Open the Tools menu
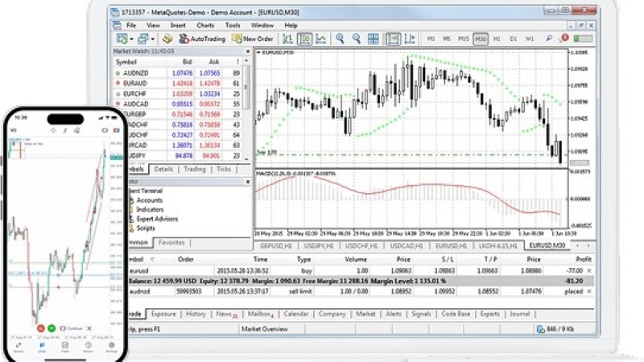This screenshot has width=644, height=362. (x=233, y=25)
